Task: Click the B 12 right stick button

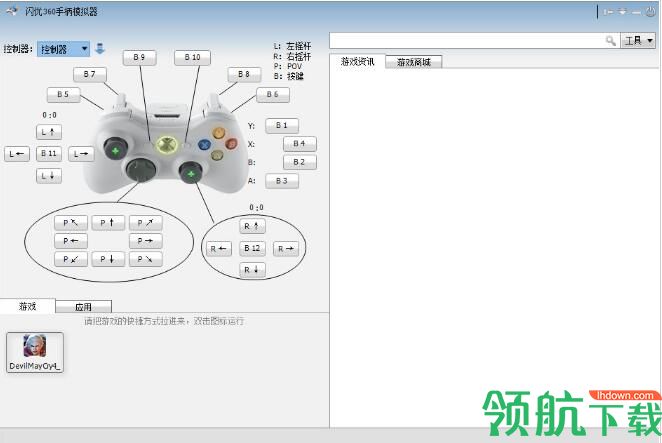Action: (252, 248)
